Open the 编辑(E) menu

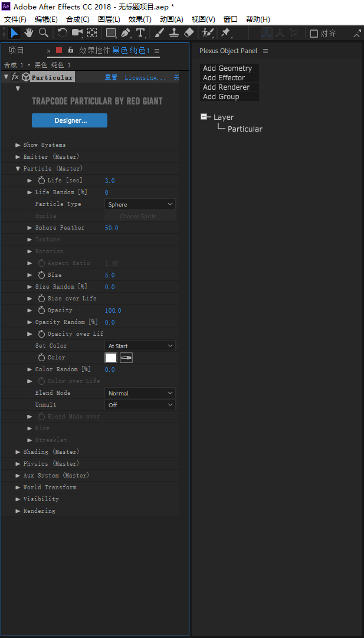coord(46,19)
